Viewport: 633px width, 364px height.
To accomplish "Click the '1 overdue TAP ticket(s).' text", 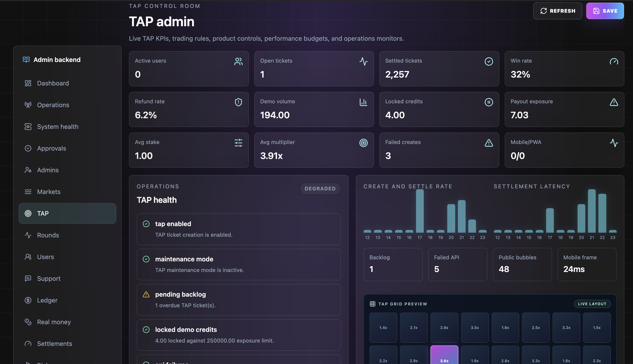I will 185,305.
